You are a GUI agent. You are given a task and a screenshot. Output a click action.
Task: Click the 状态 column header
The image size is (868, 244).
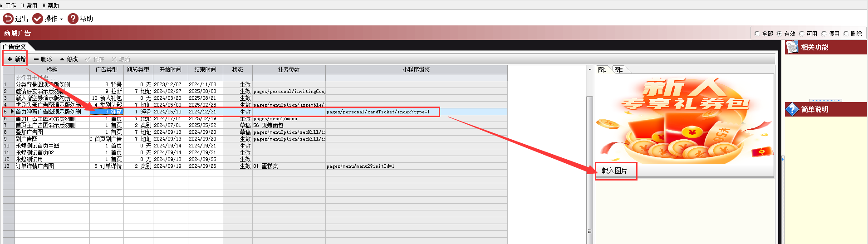point(238,69)
